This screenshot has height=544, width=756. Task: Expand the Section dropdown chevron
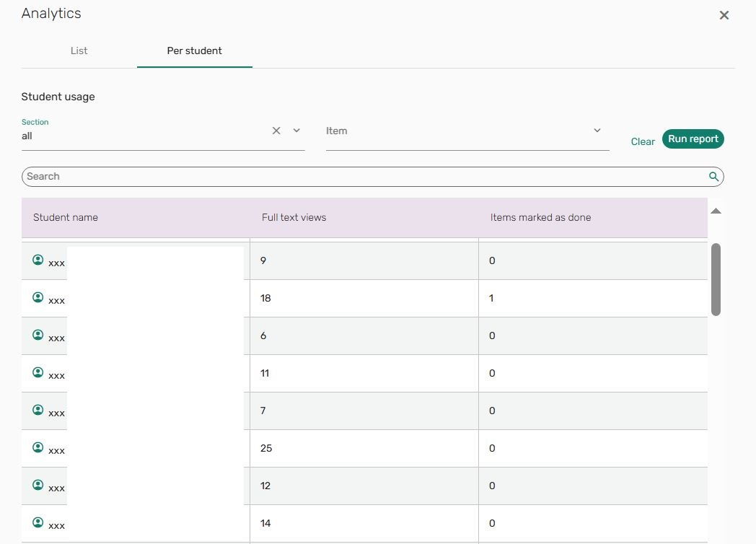(x=296, y=131)
